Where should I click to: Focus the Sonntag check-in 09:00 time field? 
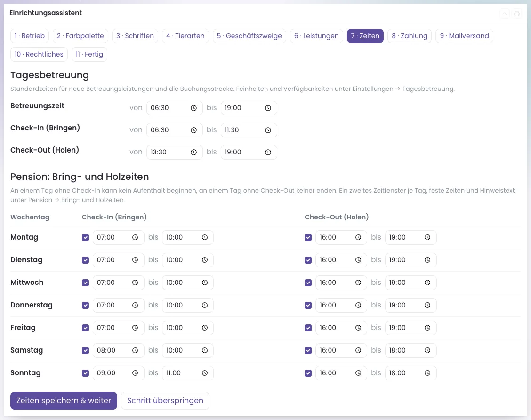point(118,373)
